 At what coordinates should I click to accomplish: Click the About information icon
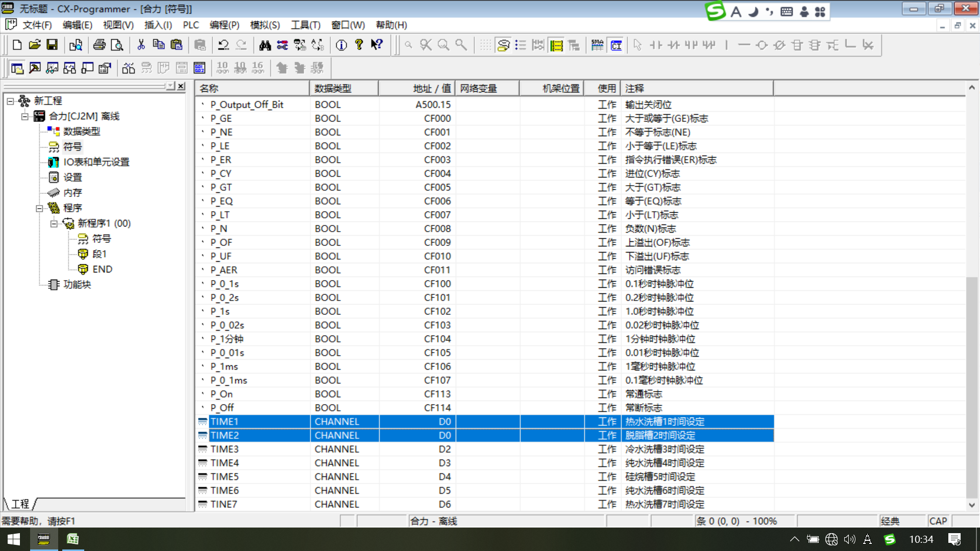341,45
